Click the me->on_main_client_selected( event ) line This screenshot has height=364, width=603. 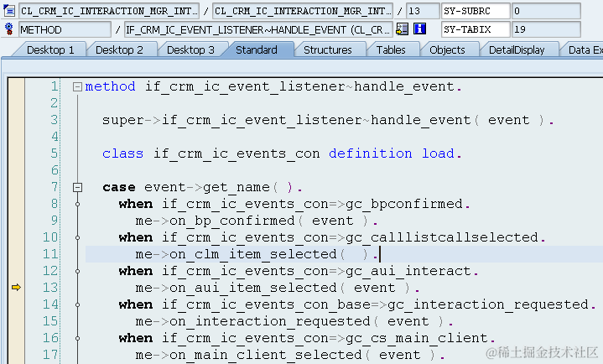(290, 355)
